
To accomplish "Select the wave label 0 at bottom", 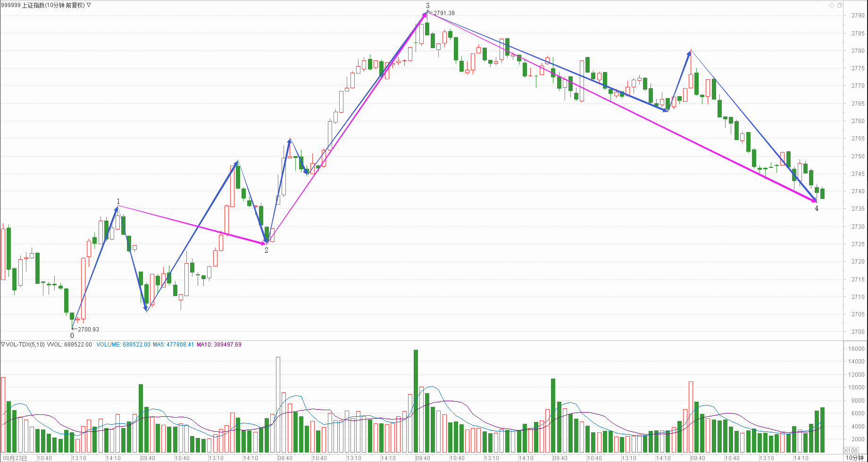I will (x=72, y=336).
